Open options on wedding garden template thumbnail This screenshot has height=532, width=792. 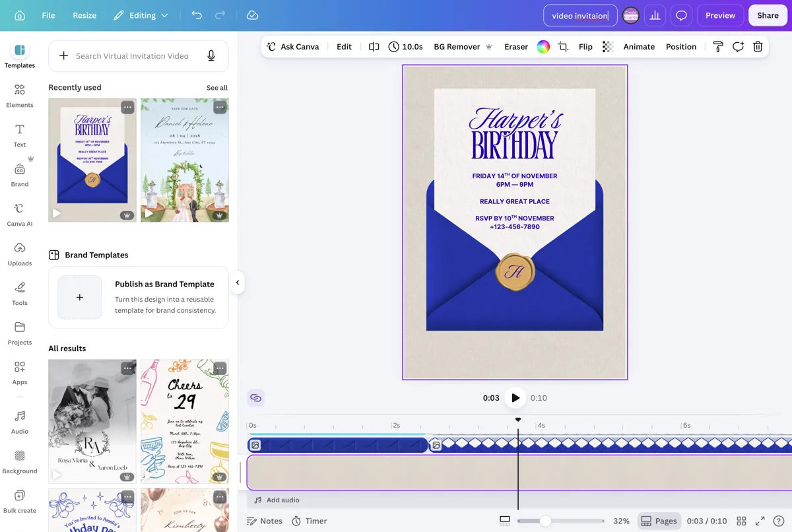click(220, 107)
